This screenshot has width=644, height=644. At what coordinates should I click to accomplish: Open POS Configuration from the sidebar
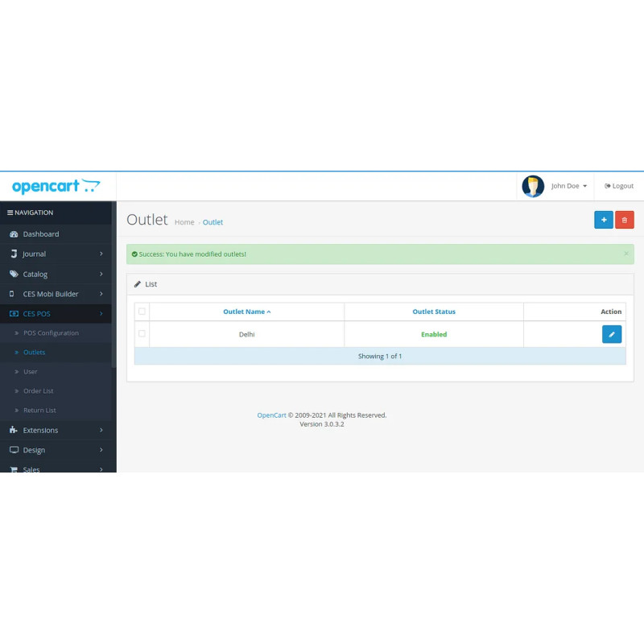coord(50,332)
